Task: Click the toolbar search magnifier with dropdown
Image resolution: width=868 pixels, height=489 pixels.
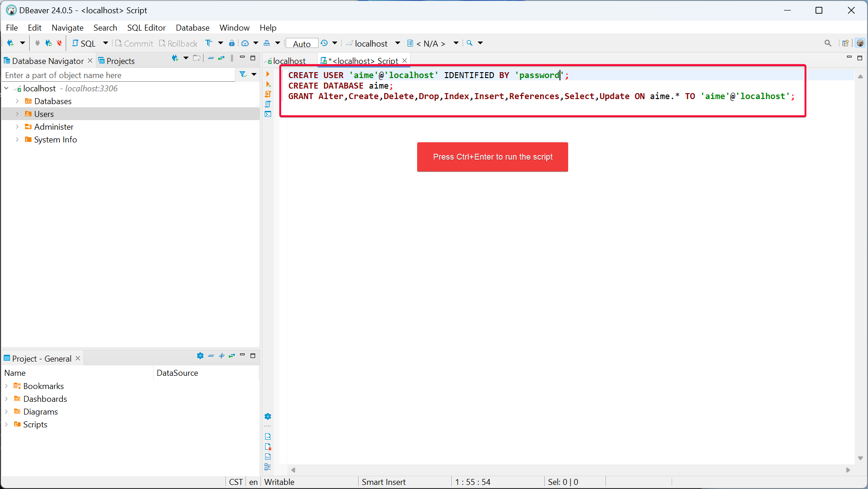Action: click(x=470, y=43)
